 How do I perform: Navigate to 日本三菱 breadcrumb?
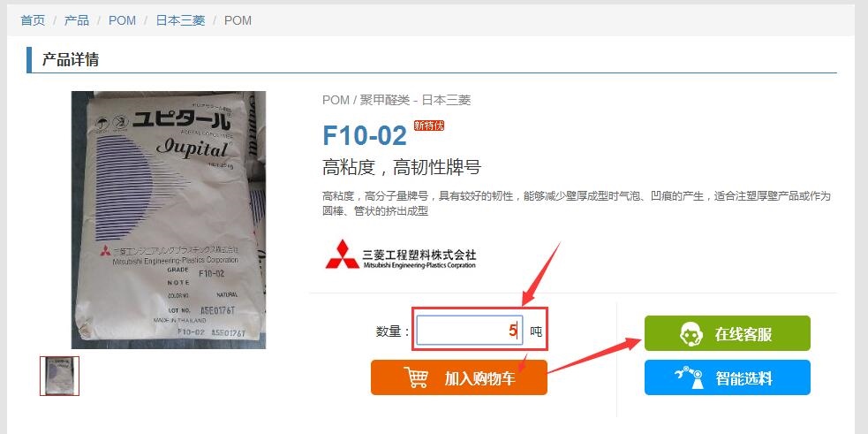[180, 20]
